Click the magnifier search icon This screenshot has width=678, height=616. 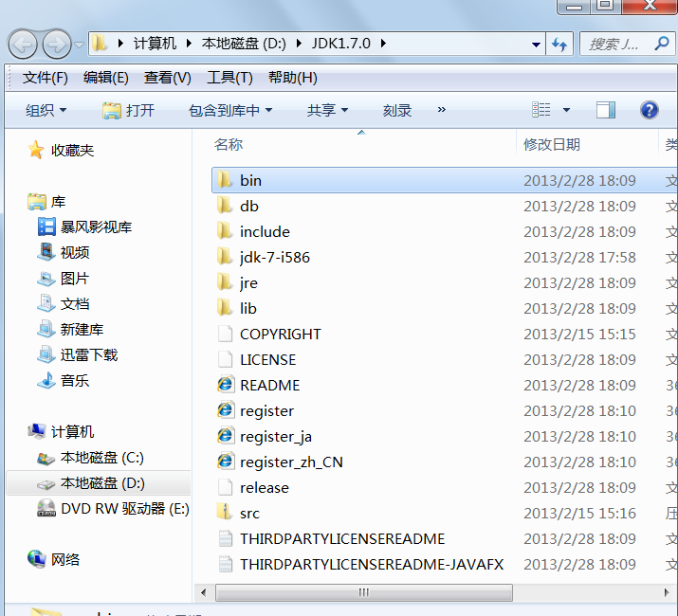[x=662, y=44]
